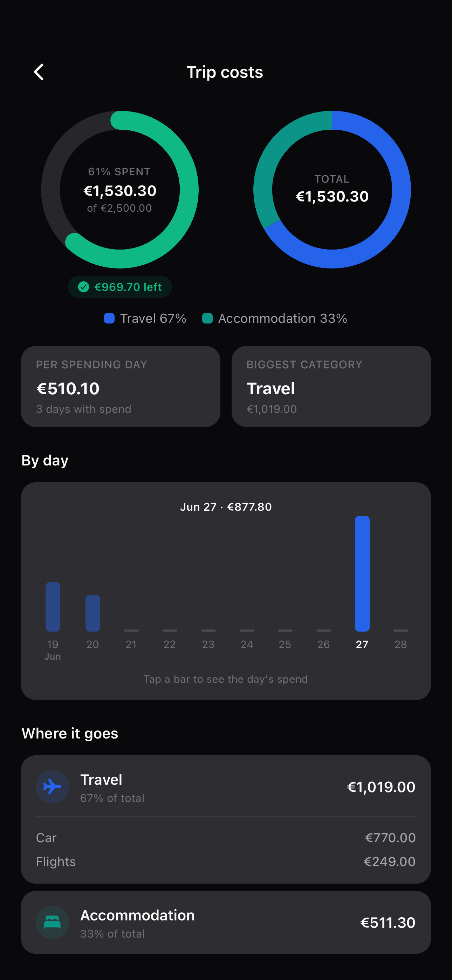Select the Car €770.00 sub-item
452x980 pixels.
(x=226, y=838)
